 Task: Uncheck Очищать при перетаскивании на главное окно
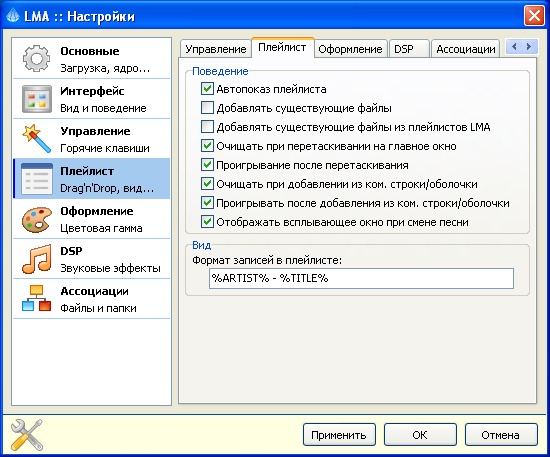207,146
